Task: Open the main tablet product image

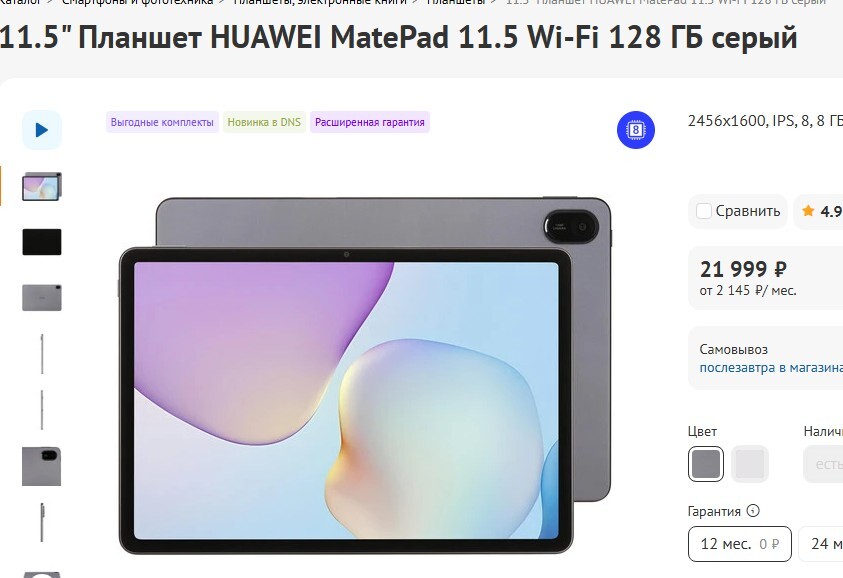Action: tap(365, 376)
